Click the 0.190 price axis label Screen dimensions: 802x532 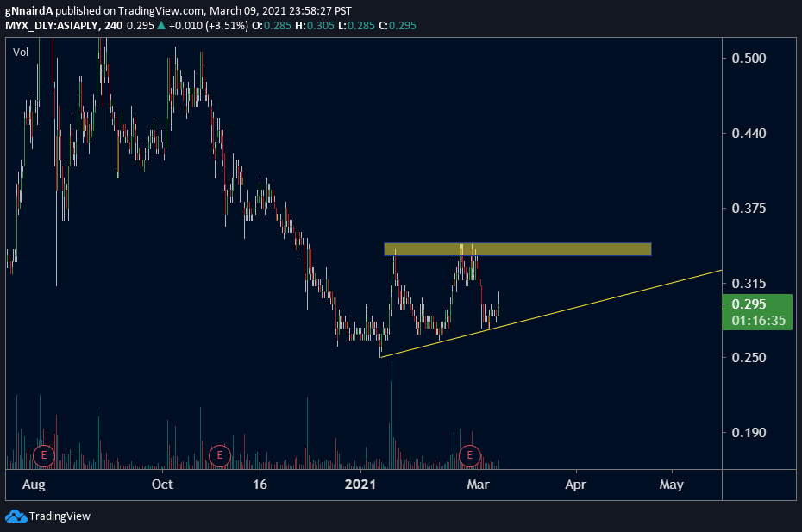point(749,433)
